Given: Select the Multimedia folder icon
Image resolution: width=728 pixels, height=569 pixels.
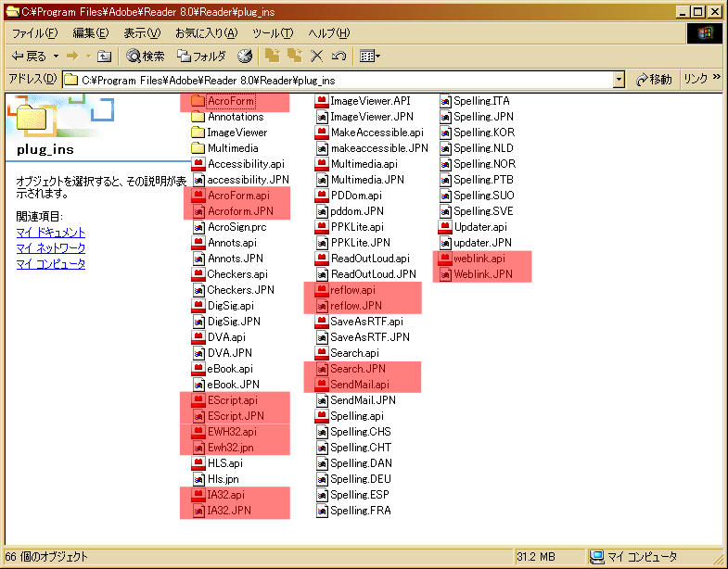Looking at the screenshot, I should (x=198, y=148).
